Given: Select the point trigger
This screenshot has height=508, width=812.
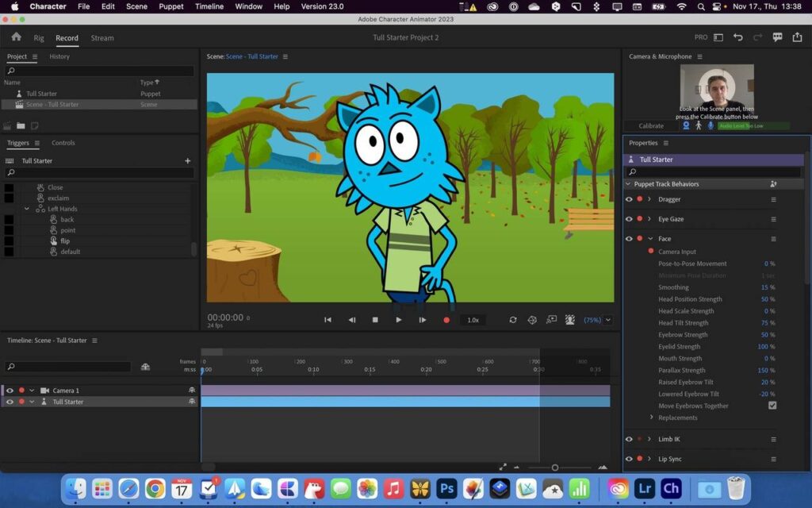Looking at the screenshot, I should (x=68, y=230).
